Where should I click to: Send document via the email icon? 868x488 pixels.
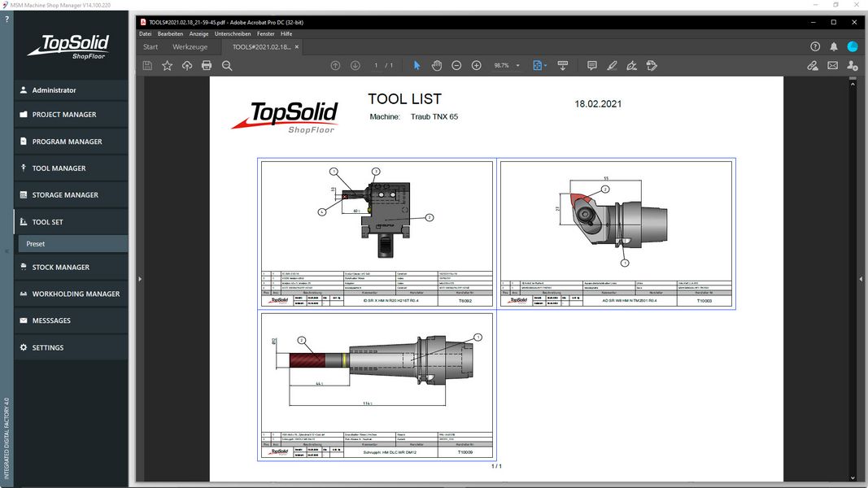[832, 65]
